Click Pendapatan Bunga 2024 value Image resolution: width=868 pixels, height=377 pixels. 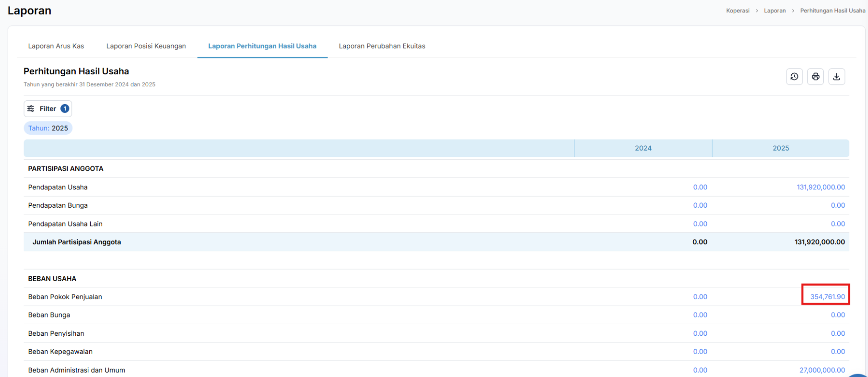700,205
